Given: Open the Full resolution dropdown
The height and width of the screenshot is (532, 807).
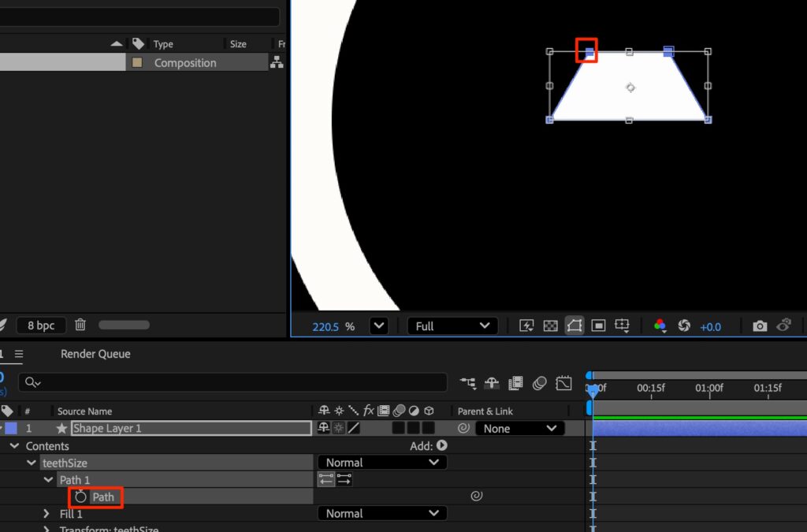Looking at the screenshot, I should pos(452,326).
